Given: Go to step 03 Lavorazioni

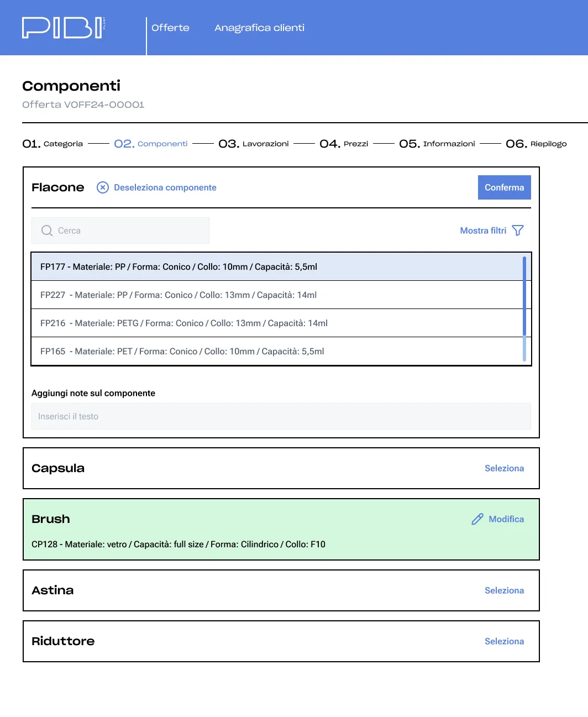Looking at the screenshot, I should click(254, 144).
